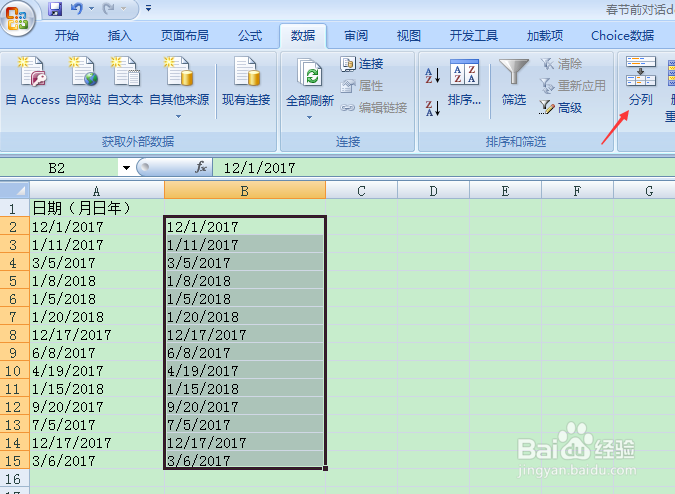Viewport: 675px width, 494px height.
Task: Click 编辑链接 edit links
Action: click(x=374, y=108)
